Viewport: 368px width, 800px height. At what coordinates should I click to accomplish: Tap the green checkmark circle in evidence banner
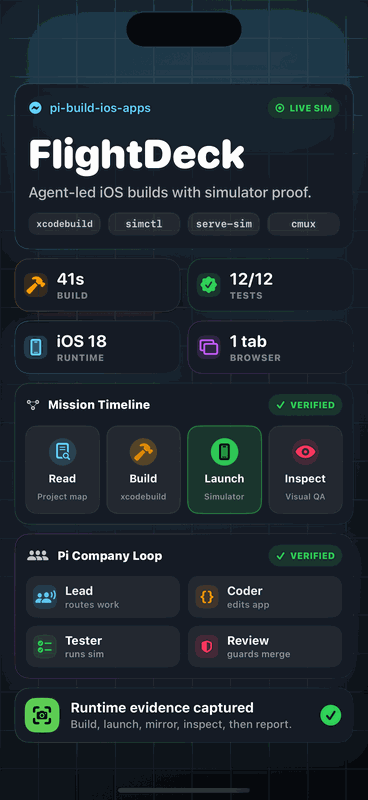point(331,715)
